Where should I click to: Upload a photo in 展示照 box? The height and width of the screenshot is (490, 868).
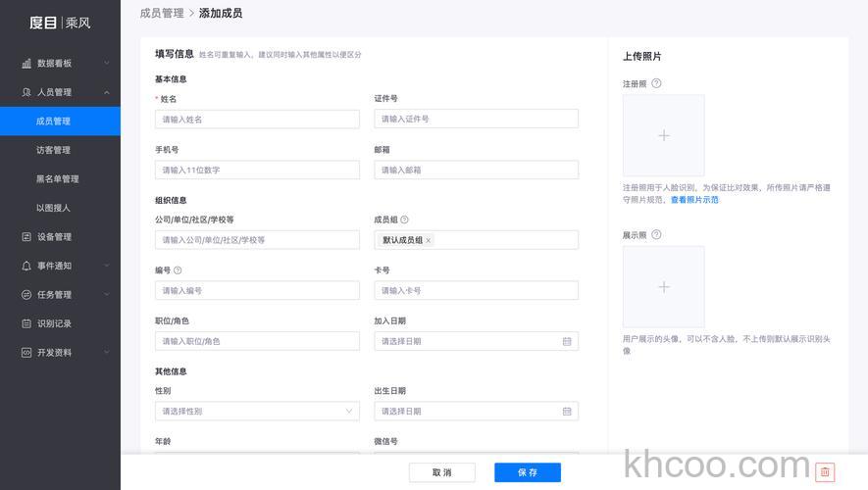[664, 287]
